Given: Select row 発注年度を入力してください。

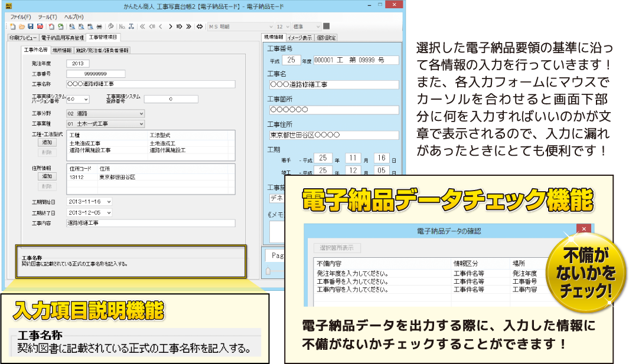Looking at the screenshot, I should click(431, 273).
